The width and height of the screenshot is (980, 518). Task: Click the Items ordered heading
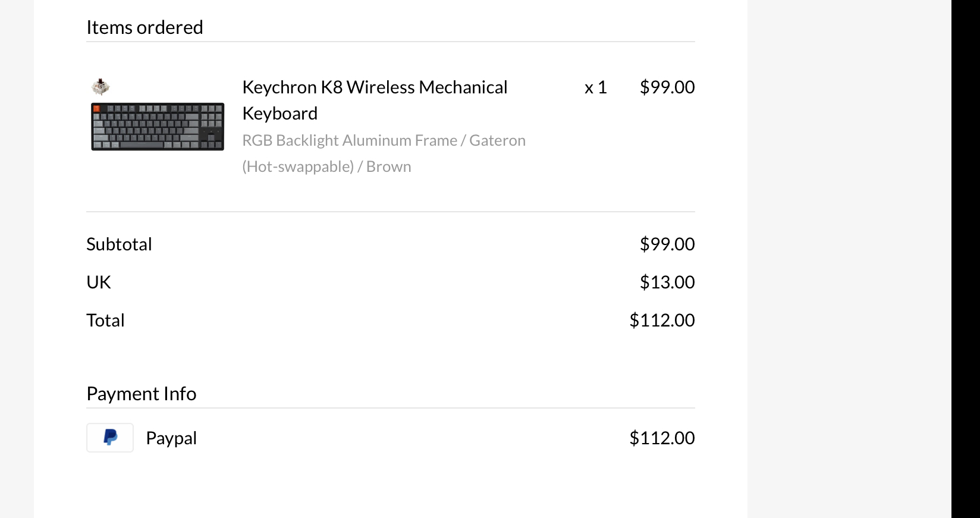pos(145,27)
